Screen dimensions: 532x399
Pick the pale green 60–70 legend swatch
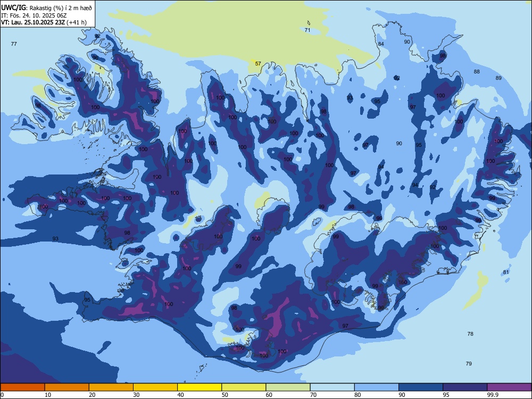[288, 387]
